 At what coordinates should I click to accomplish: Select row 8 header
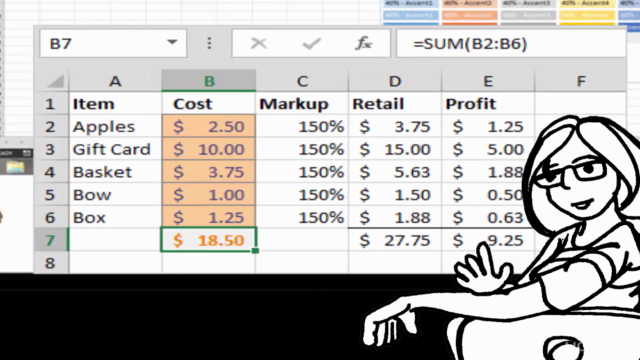pos(51,263)
